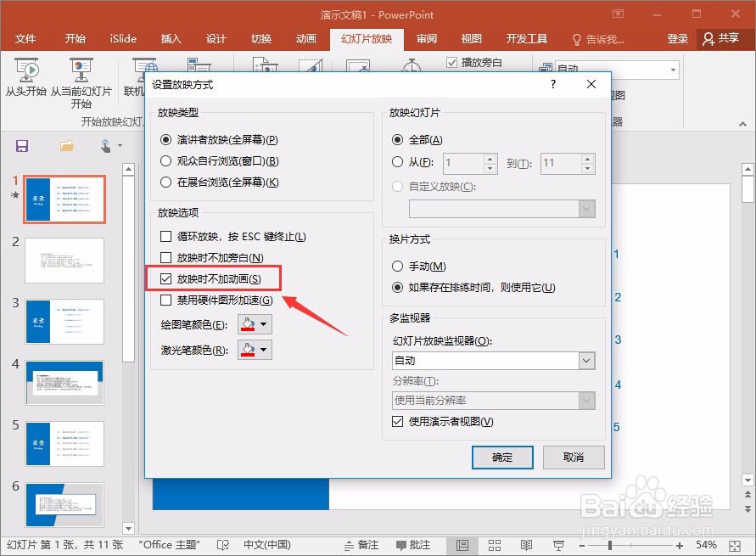Switch to Slide Sorter view icon

494,546
